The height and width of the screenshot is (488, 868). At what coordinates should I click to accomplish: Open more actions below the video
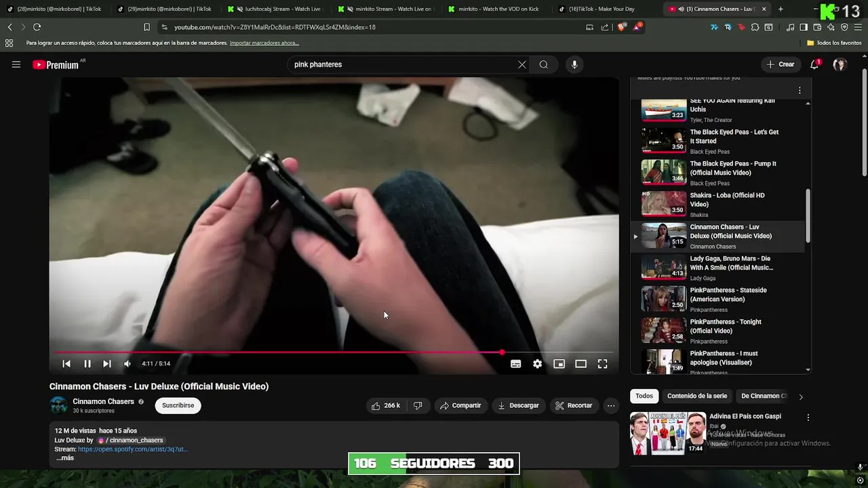pos(611,405)
